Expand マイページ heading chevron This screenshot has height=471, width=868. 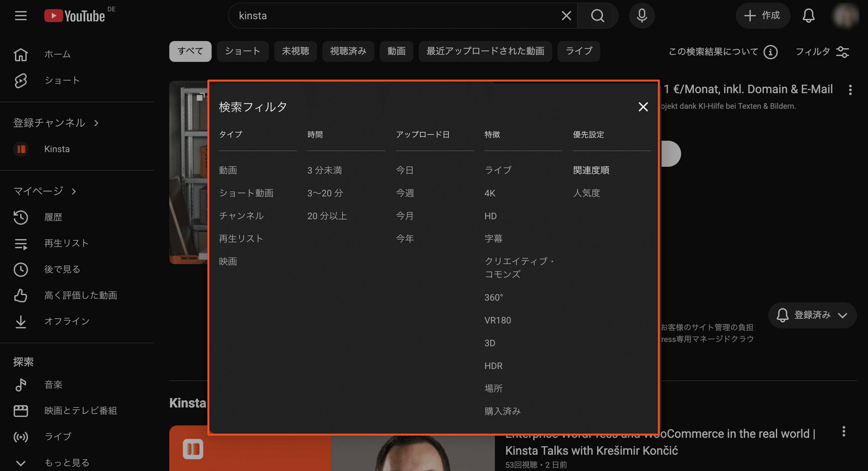(x=74, y=192)
